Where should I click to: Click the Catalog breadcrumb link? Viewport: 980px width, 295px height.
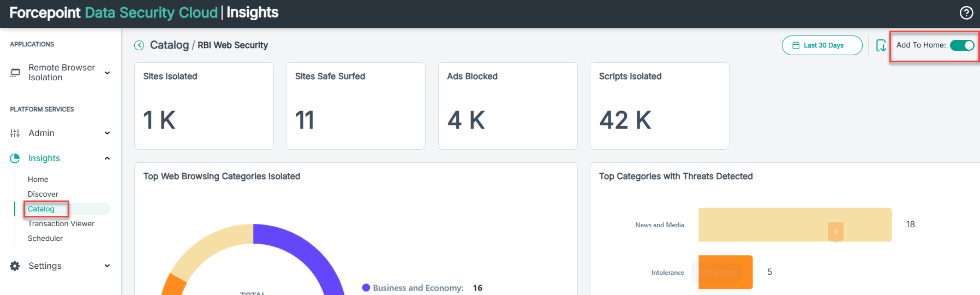[x=169, y=45]
